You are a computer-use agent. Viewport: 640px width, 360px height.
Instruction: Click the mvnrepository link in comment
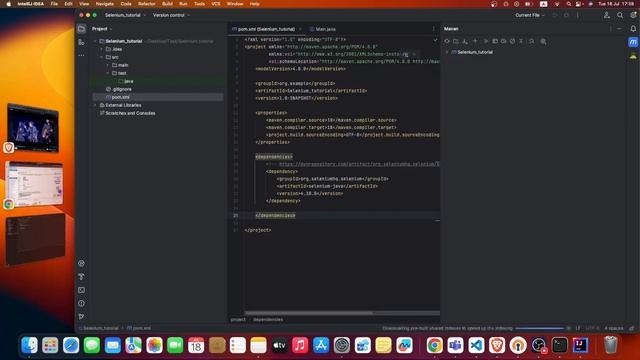[359, 164]
